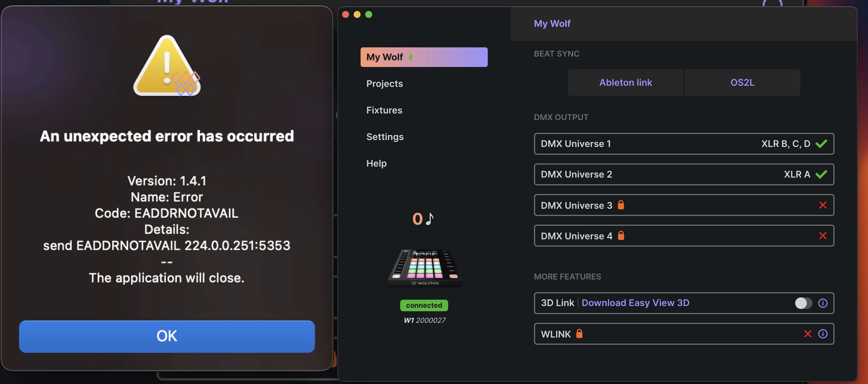The width and height of the screenshot is (868, 384).
Task: Click the W1 2000027 serial number
Action: tap(424, 320)
